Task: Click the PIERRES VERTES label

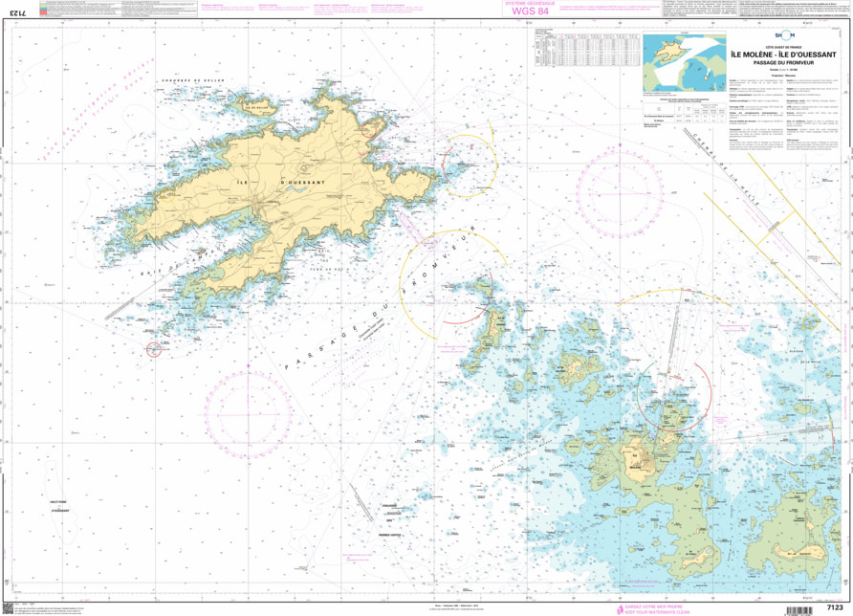Action: [389, 535]
